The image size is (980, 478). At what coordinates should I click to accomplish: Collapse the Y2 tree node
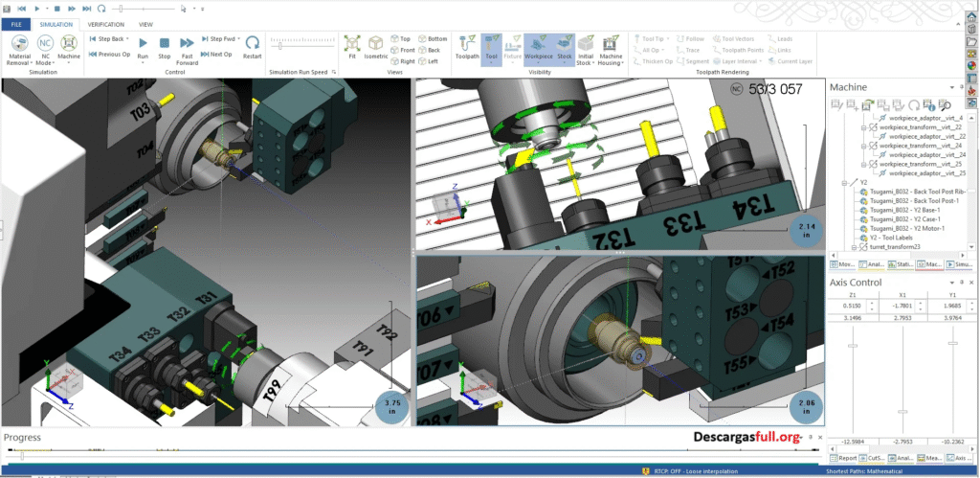click(845, 183)
